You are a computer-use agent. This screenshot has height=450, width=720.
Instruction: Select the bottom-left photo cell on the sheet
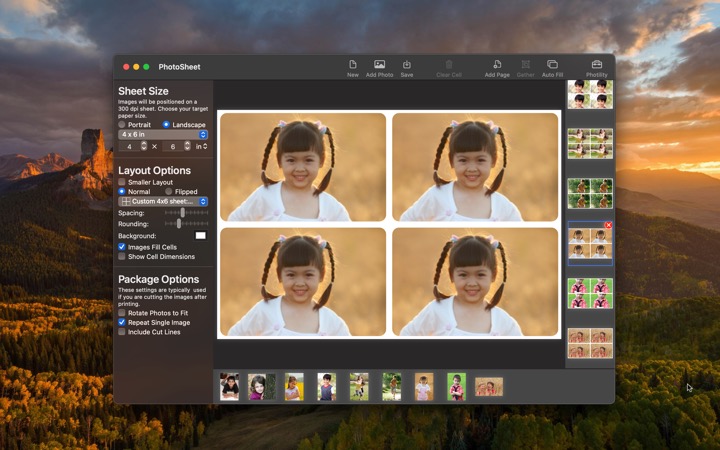(x=303, y=282)
